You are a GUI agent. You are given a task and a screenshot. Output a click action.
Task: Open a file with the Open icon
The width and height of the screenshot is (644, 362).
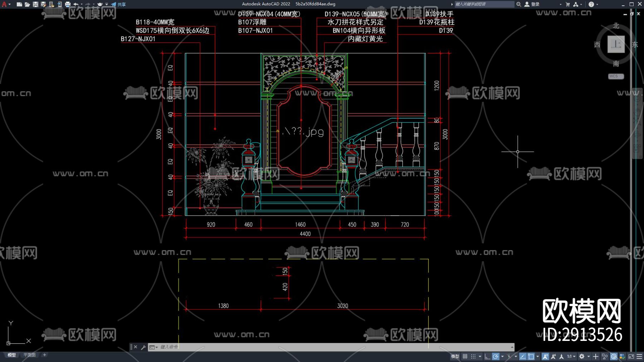(27, 4)
